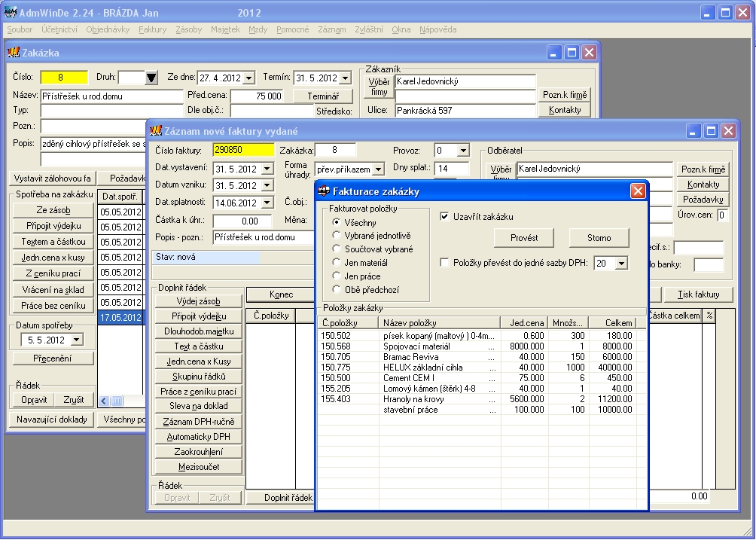
Task: Select the Spojovací materiál row
Action: tap(477, 346)
